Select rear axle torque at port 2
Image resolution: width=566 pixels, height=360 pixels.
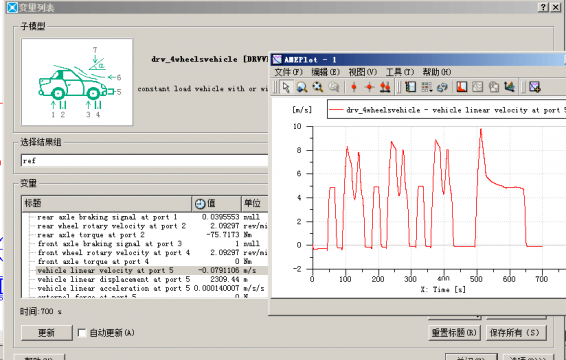91,235
